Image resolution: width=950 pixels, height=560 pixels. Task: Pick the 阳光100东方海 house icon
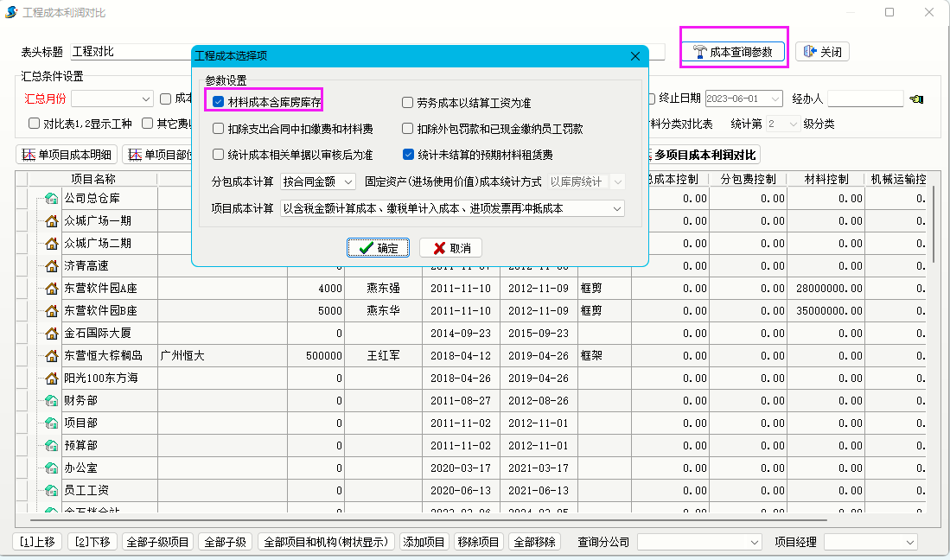(52, 379)
